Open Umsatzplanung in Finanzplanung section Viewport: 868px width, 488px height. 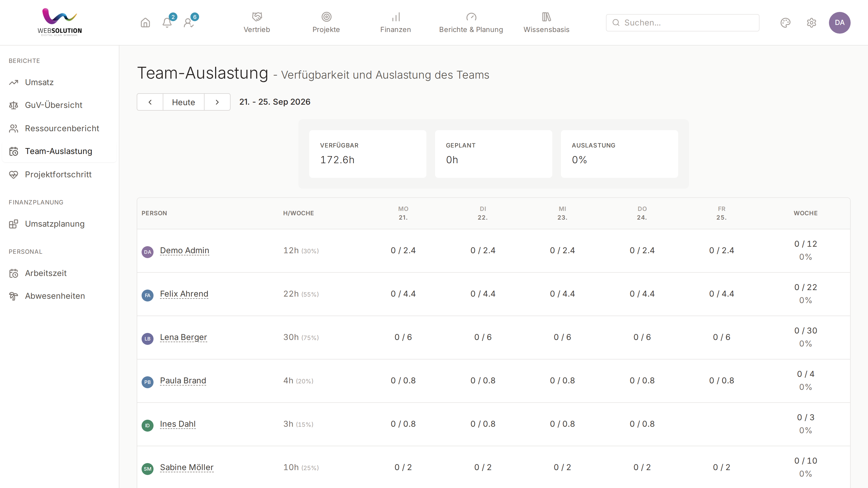[x=59, y=224]
